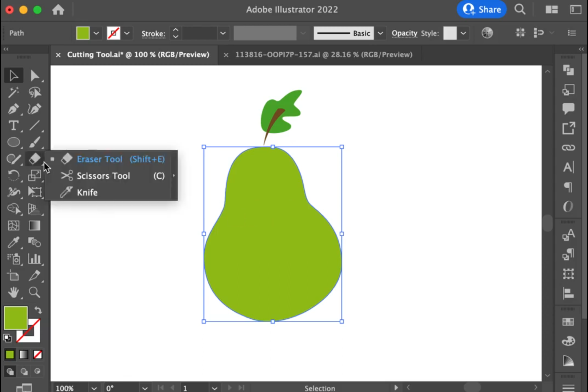
Task: Select the Ellipse tool
Action: 13,142
